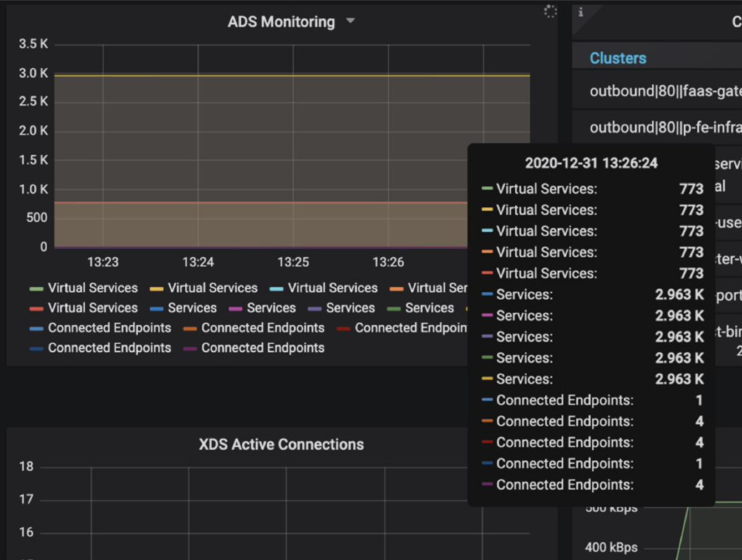Viewport: 742px width, 560px height.
Task: Toggle the yellow Virtual Services legend series label
Action: click(212, 288)
